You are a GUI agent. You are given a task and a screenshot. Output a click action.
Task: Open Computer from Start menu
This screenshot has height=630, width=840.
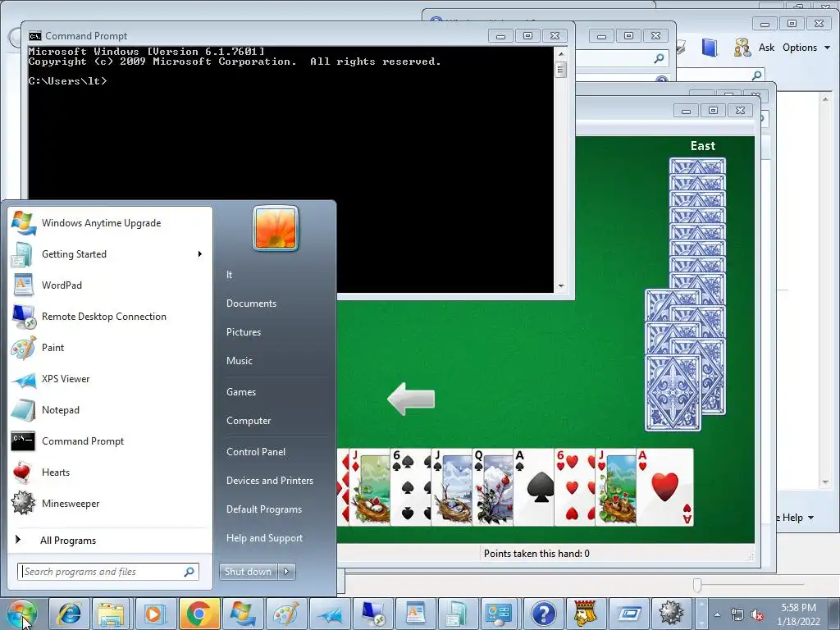pos(249,421)
